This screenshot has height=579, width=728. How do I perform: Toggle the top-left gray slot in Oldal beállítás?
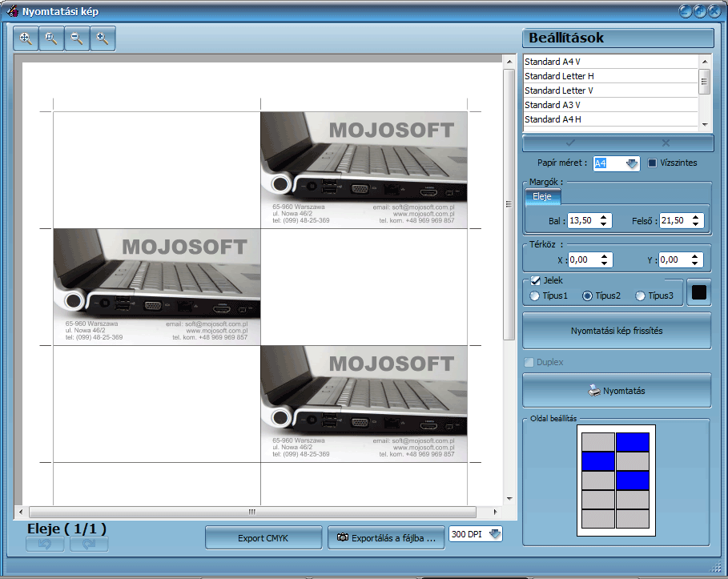[x=598, y=442]
